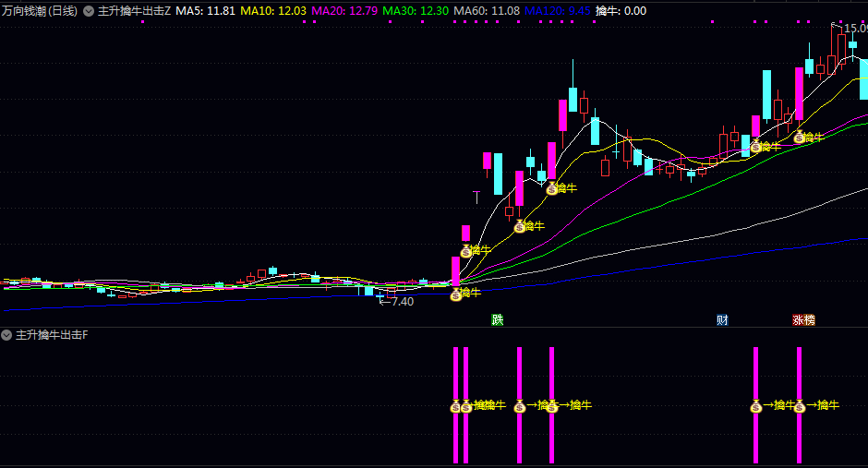Expand the arrow beside 主升擒牛出击F

[7, 335]
